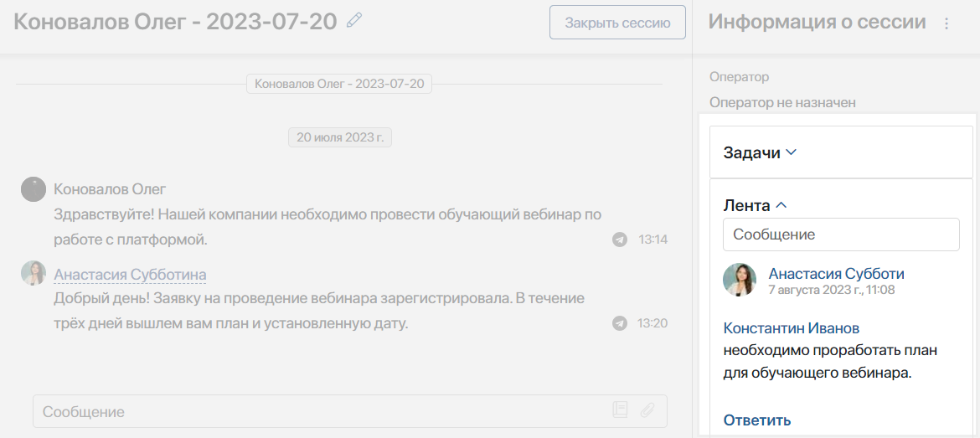Image resolution: width=980 pixels, height=438 pixels.
Task: Focus the Сообщение field in Лента
Action: tap(840, 234)
